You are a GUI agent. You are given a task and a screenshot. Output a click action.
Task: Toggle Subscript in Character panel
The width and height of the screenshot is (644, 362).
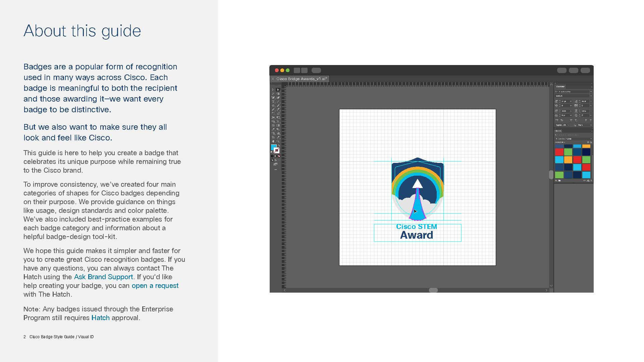click(x=576, y=121)
